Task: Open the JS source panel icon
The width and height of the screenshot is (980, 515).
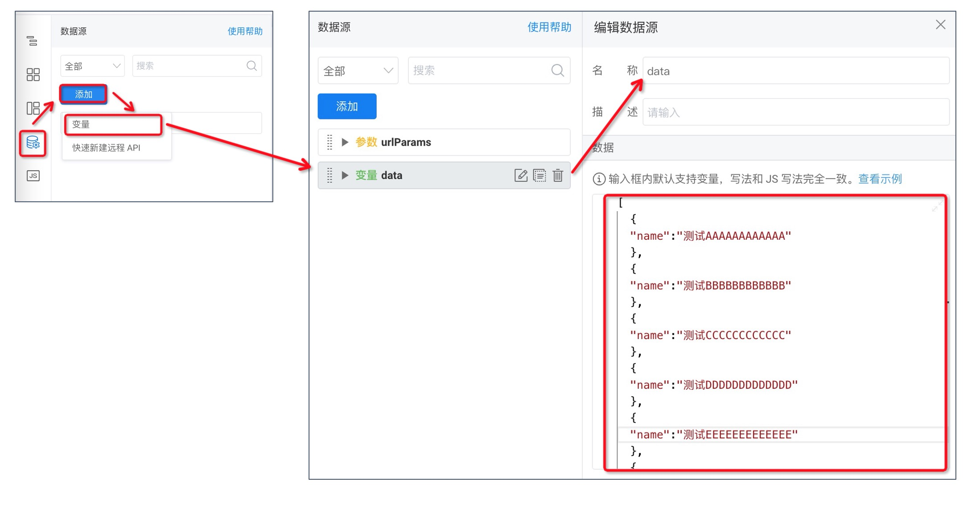Action: [x=33, y=176]
